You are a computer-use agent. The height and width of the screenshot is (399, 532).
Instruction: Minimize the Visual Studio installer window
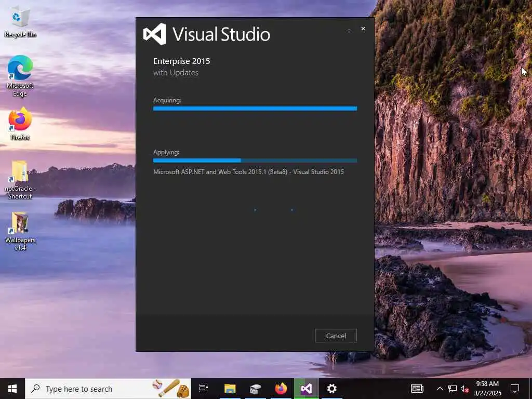[x=349, y=29]
